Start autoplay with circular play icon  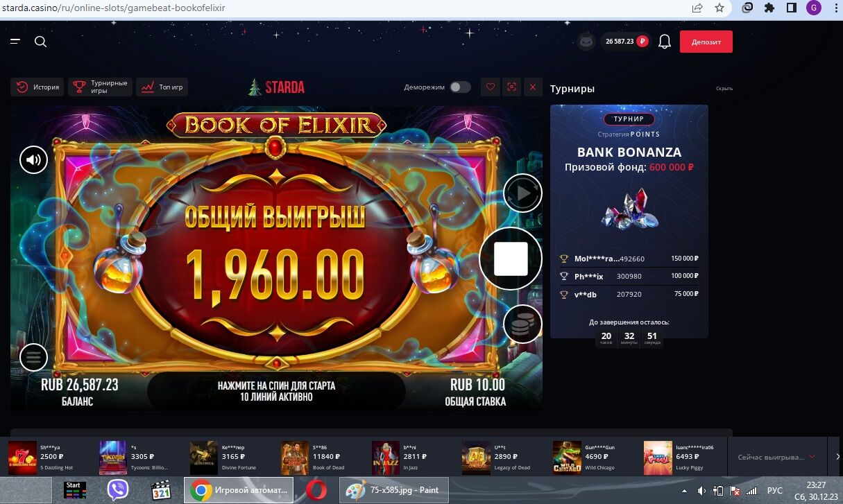pyautogui.click(x=522, y=193)
